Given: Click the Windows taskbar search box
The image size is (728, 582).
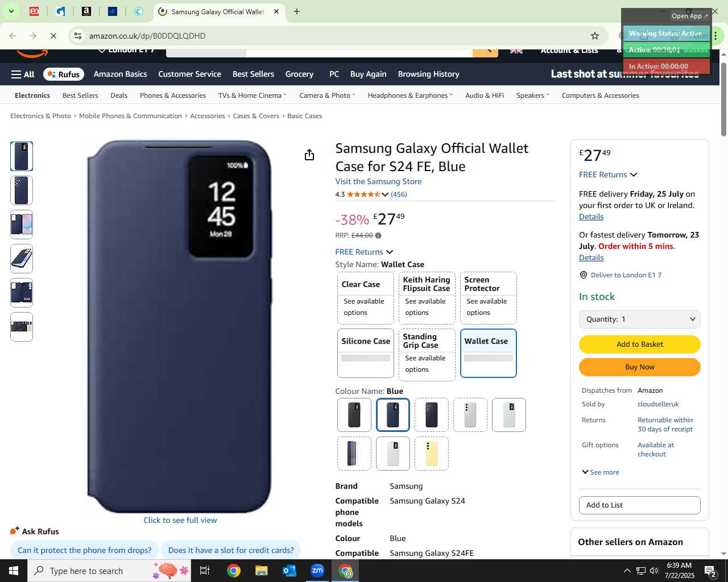Looking at the screenshot, I should coord(110,571).
